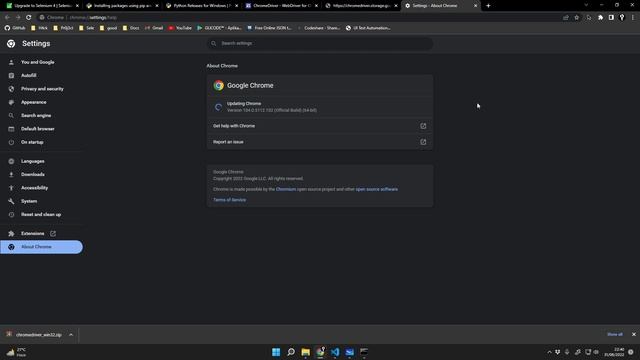Image resolution: width=640 pixels, height=360 pixels.
Task: Open the Terms of Service link
Action: click(229, 200)
